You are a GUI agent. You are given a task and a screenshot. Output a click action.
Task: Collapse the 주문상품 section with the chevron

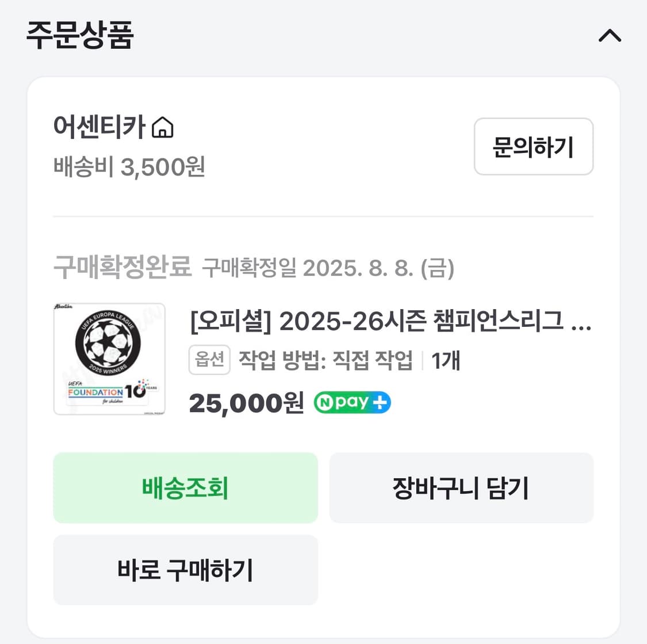click(610, 36)
